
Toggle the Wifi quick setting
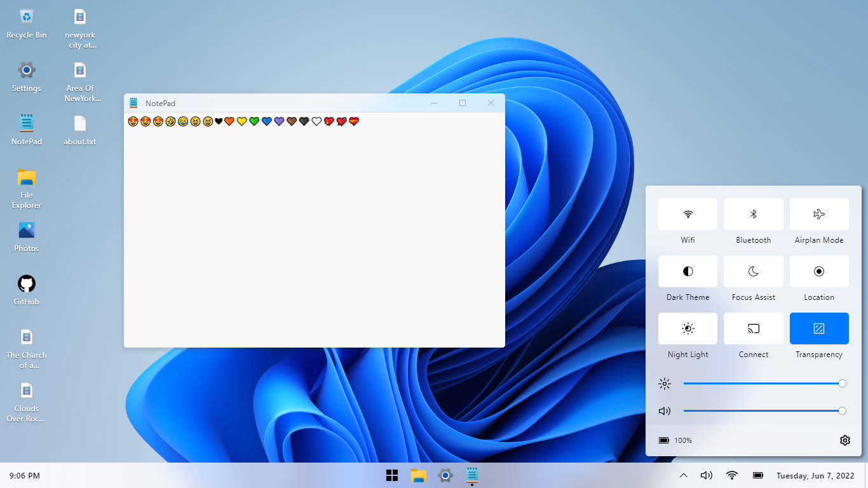(x=688, y=214)
